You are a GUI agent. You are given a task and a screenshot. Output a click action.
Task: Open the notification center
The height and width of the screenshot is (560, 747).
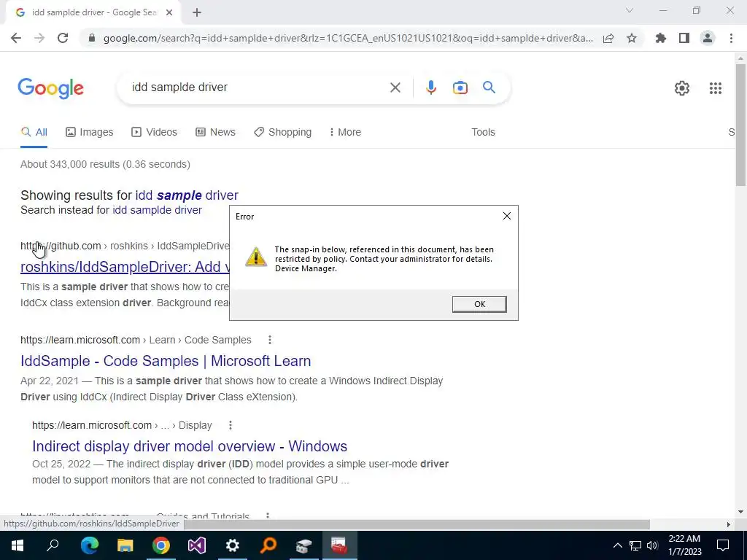723,545
